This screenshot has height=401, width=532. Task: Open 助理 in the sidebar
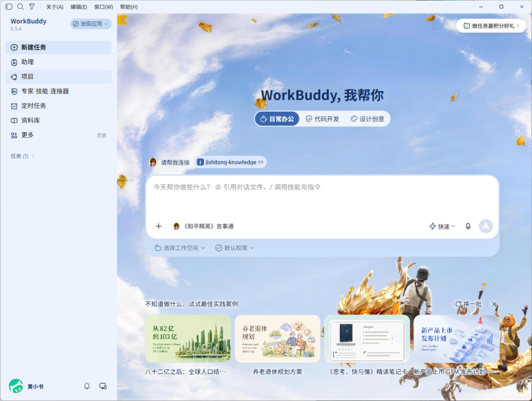coord(58,62)
